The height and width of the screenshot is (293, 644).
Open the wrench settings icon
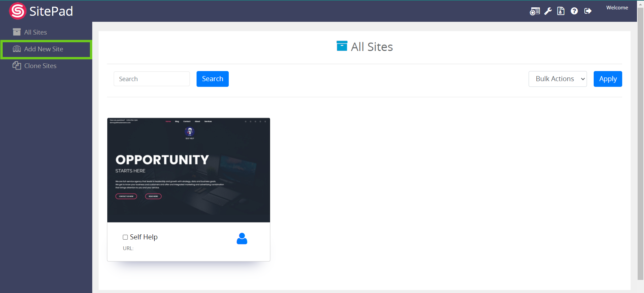click(x=548, y=11)
